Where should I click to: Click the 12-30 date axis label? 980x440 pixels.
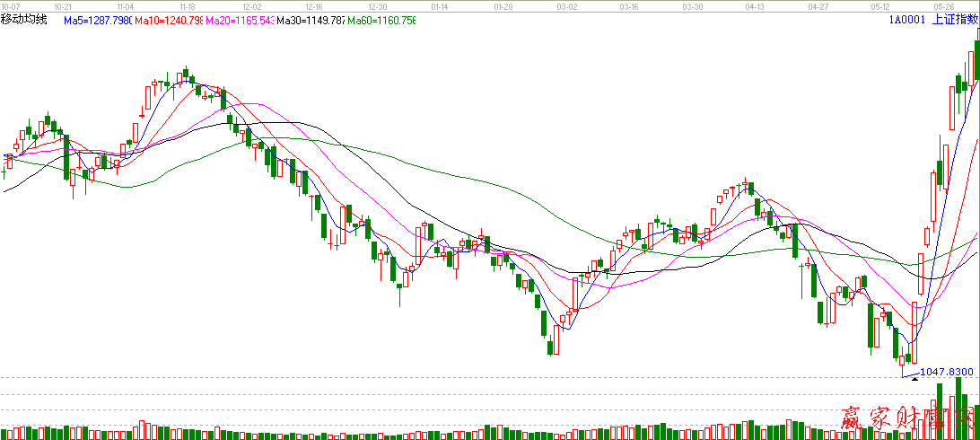(x=377, y=5)
